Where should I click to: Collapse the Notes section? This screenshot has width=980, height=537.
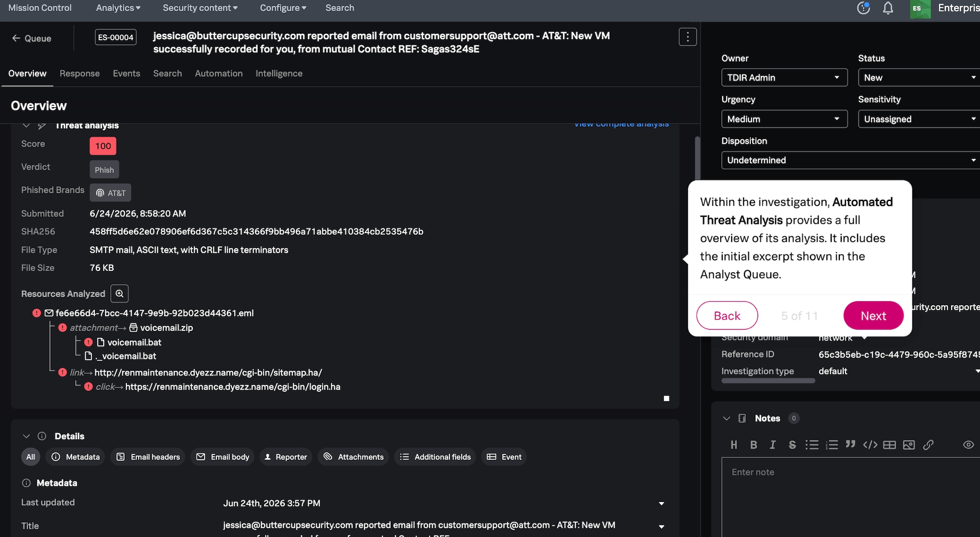pyautogui.click(x=726, y=418)
